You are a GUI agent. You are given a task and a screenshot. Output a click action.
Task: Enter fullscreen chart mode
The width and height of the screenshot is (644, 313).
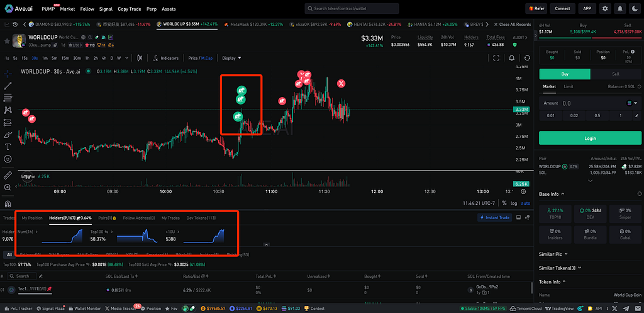(x=496, y=58)
